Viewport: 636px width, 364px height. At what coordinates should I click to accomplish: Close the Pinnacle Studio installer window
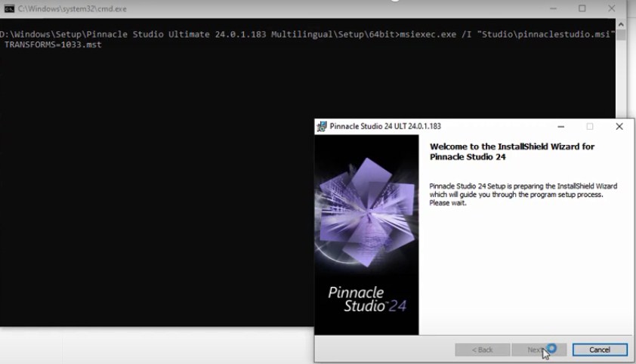(x=619, y=126)
